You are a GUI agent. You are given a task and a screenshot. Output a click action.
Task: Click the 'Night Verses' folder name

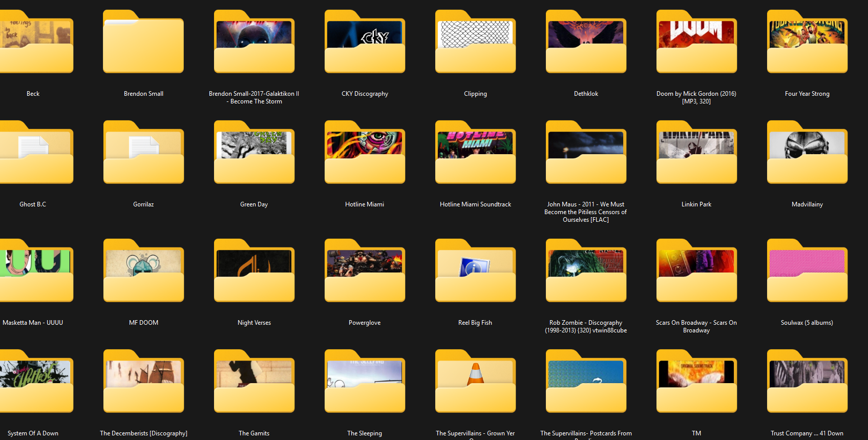[x=254, y=323]
